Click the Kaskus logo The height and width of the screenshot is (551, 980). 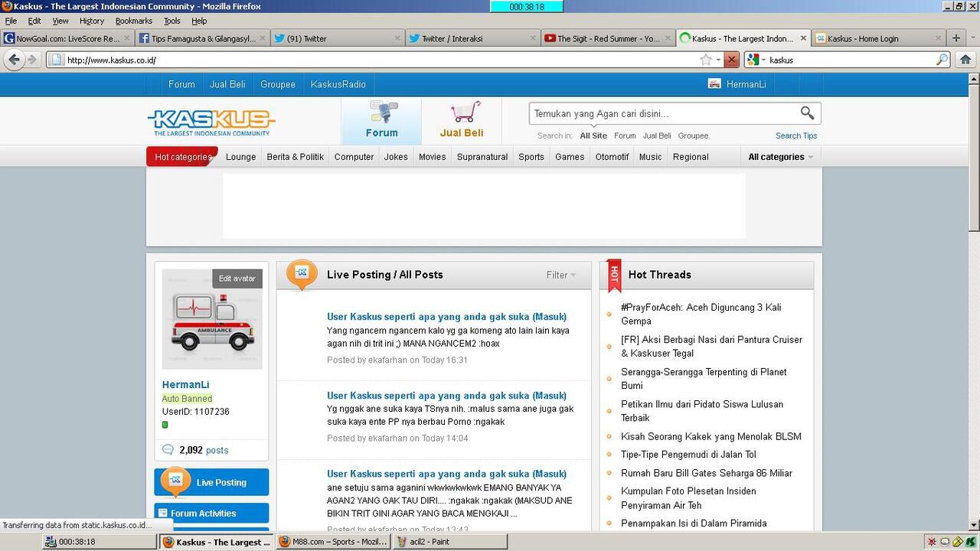211,122
